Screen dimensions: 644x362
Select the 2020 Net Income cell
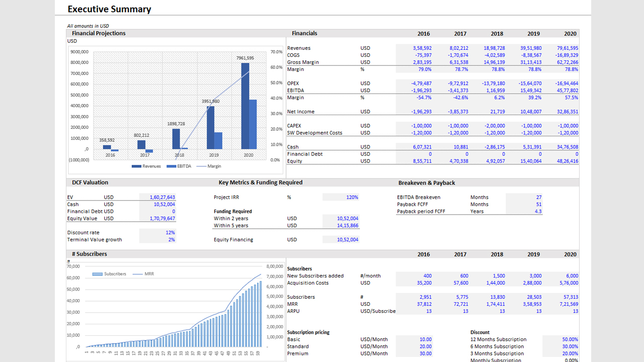560,112
